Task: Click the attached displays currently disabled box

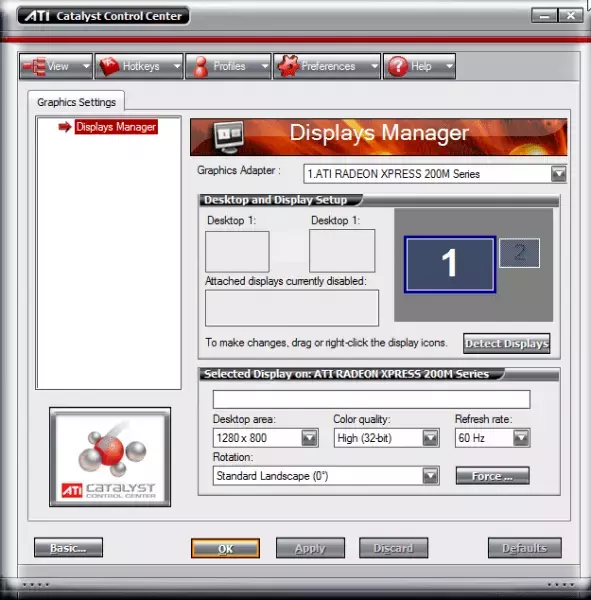Action: 292,308
